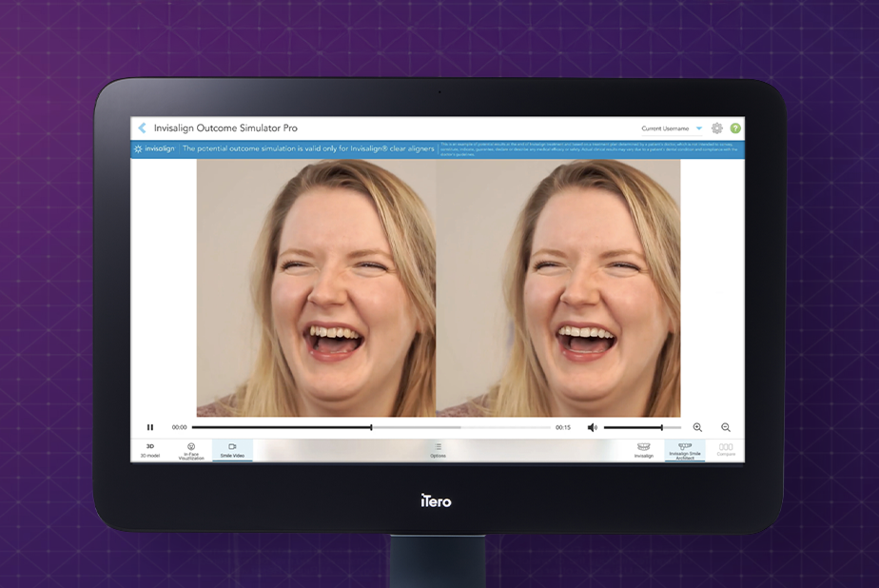Open the In-Face Visualization tab
Screen dimensions: 879x588
point(191,450)
